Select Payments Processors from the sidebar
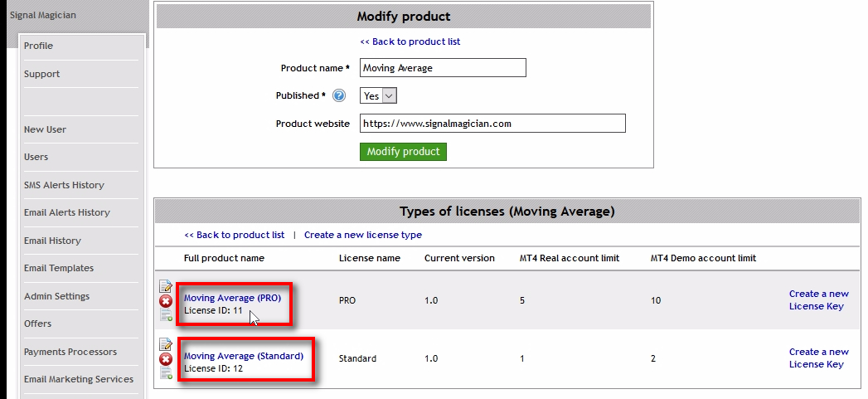 (70, 352)
